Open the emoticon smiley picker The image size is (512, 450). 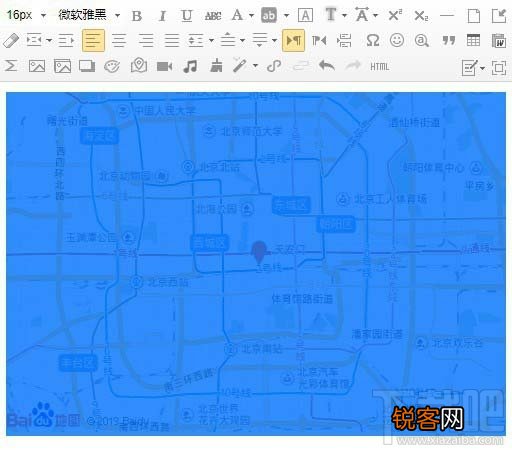point(397,40)
